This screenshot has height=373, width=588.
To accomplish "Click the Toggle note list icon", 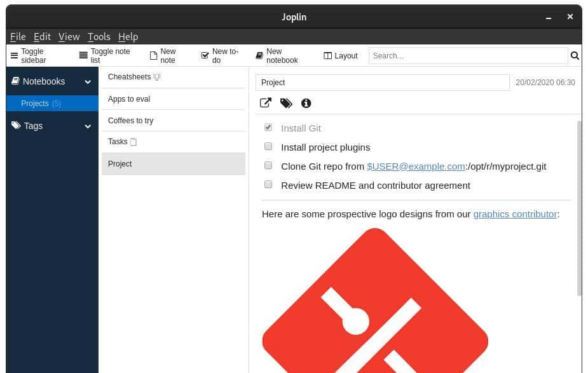I will pyautogui.click(x=83, y=56).
